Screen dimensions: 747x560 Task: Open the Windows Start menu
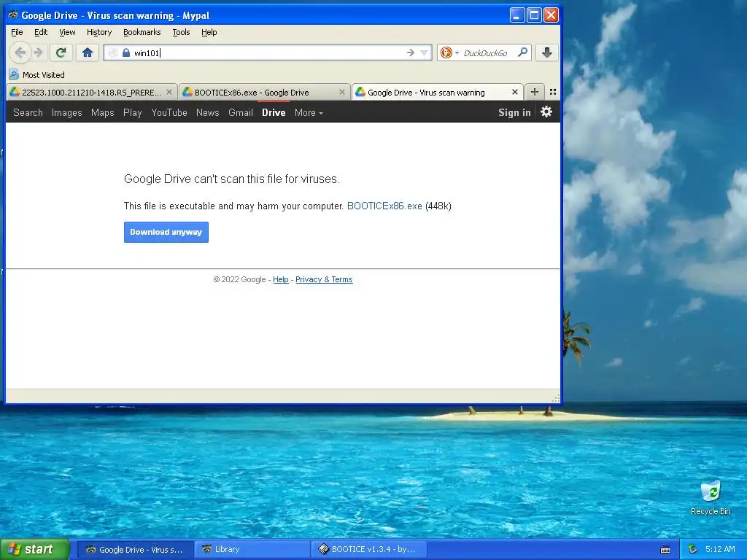pos(35,549)
